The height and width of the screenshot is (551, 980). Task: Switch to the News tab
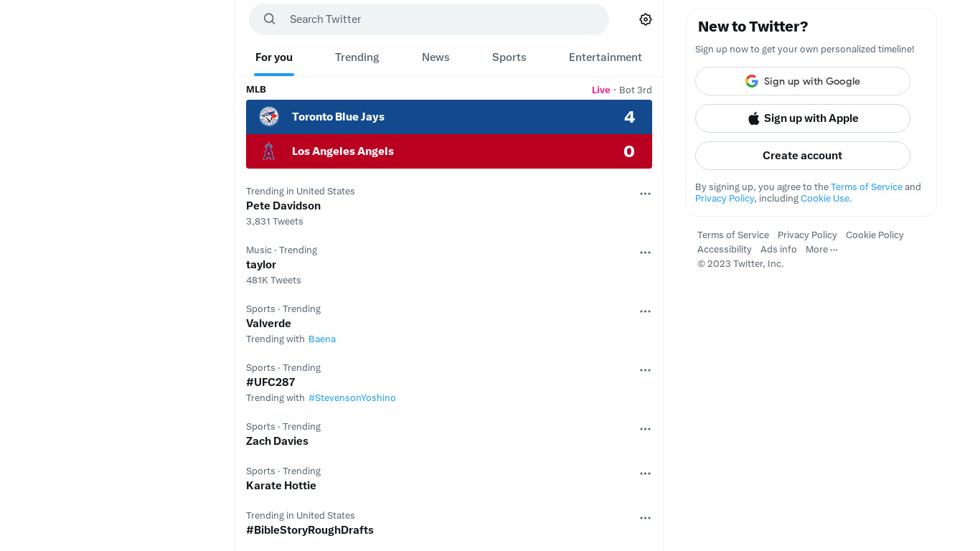coord(435,57)
